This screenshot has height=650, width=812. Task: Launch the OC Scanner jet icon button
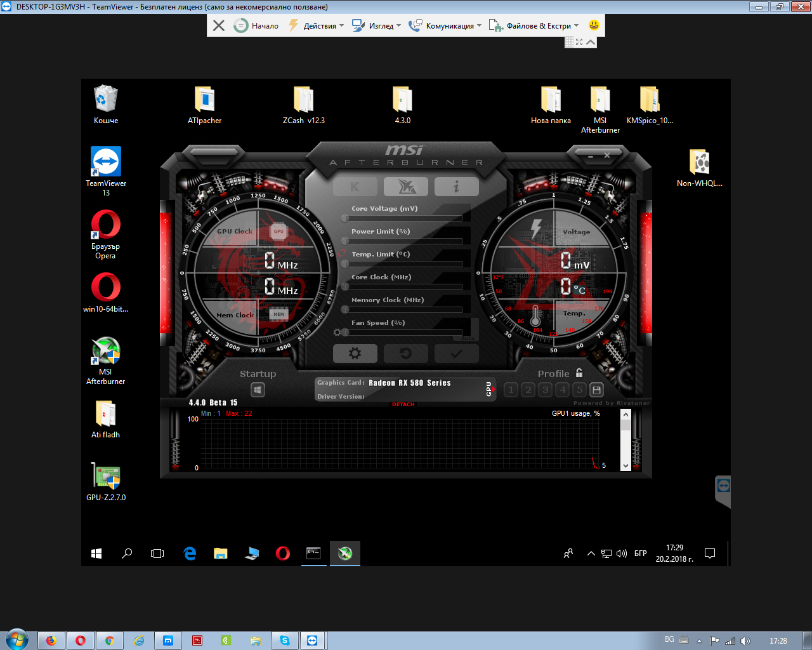coord(406,187)
